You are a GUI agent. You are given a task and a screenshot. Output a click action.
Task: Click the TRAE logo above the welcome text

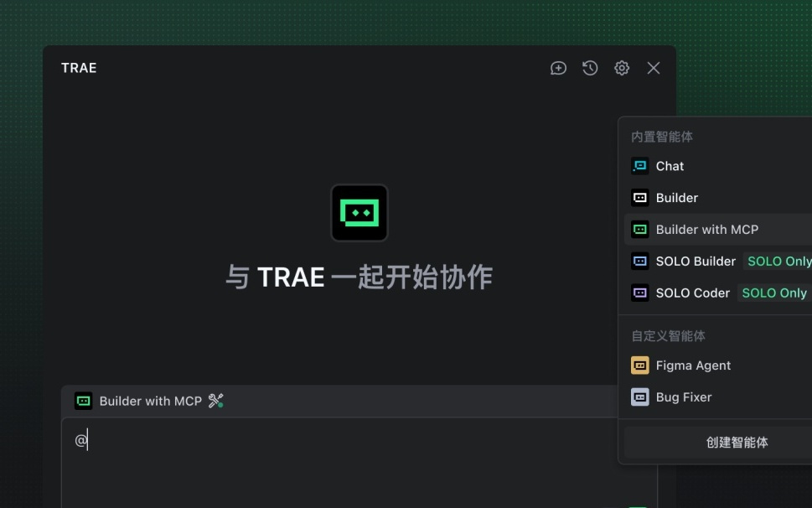click(x=359, y=213)
